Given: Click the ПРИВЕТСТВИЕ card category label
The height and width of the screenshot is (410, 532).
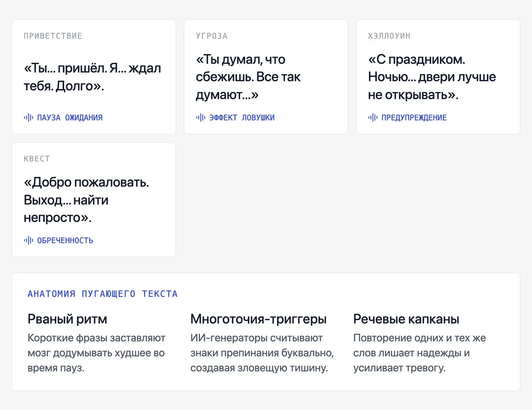Looking at the screenshot, I should click(x=53, y=36).
